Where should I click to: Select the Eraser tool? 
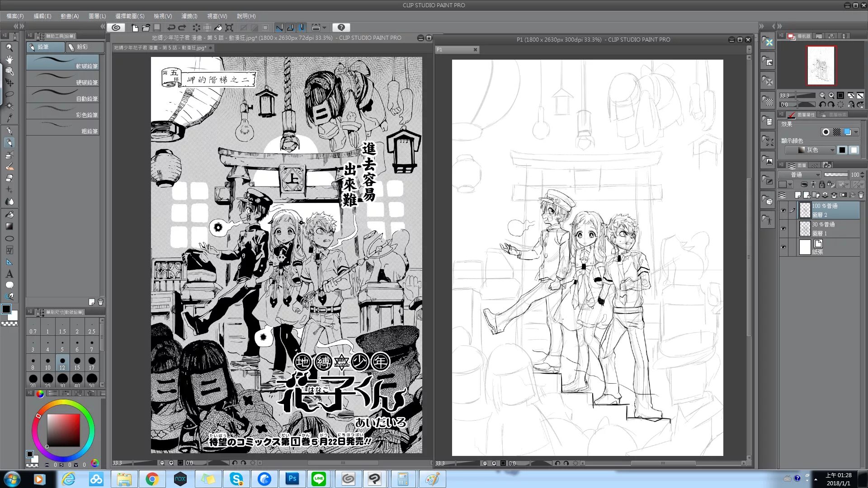point(9,178)
